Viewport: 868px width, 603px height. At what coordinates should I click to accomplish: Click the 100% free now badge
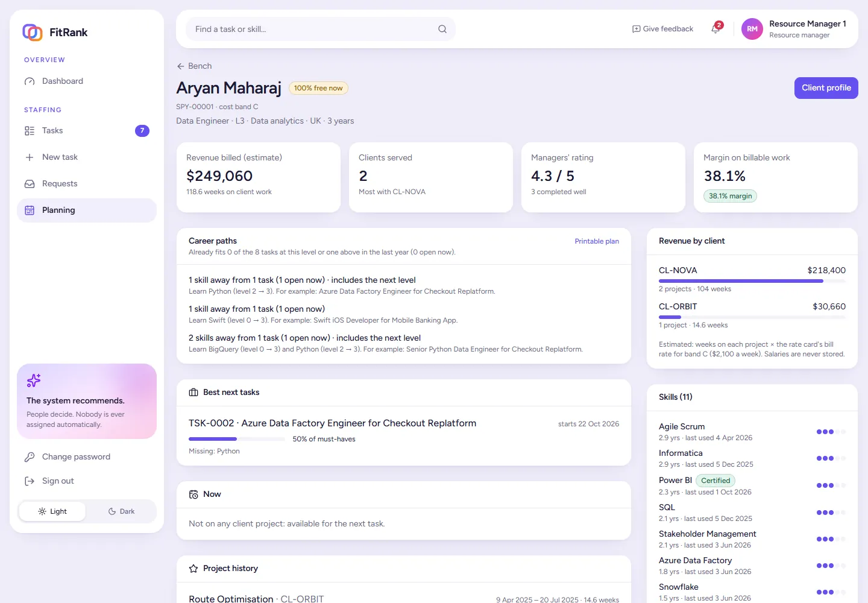click(318, 88)
